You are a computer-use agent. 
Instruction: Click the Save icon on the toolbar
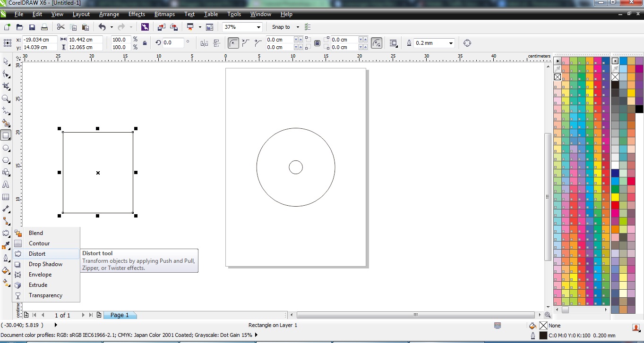[32, 27]
